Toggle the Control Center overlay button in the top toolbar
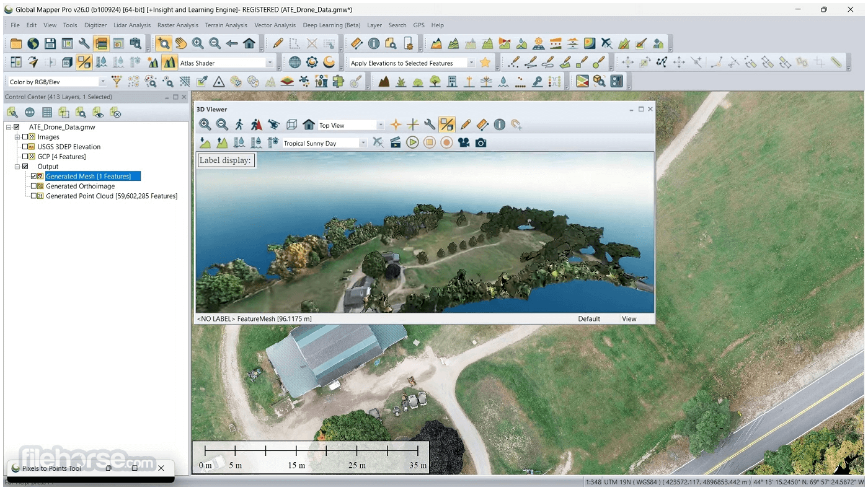868x490 pixels. pos(101,43)
